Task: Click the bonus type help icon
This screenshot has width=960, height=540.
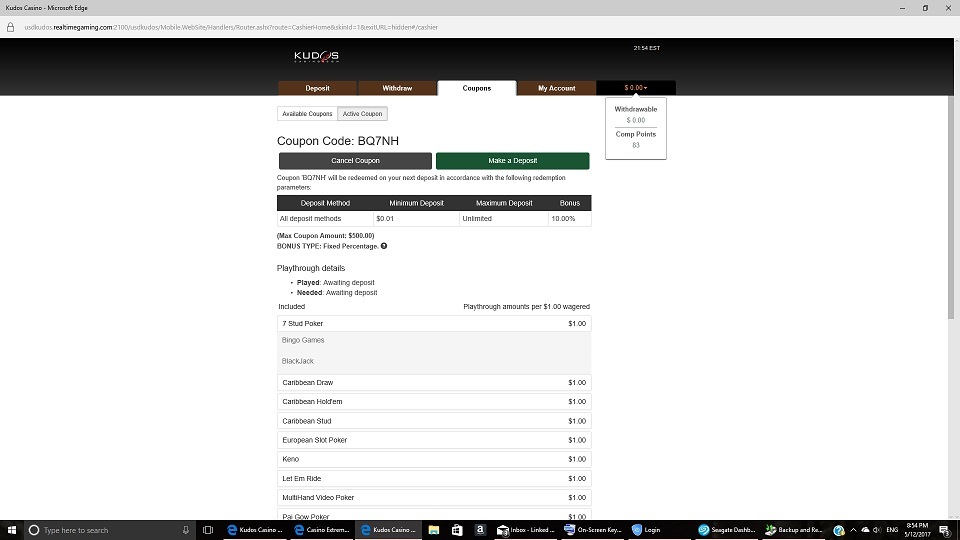Action: 384,246
